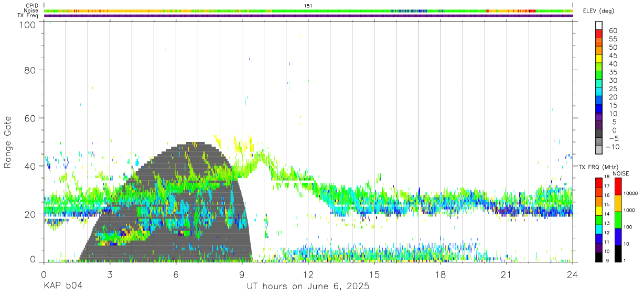
Task: Click the purple TX Freq strip above plot
Action: tap(308, 16)
